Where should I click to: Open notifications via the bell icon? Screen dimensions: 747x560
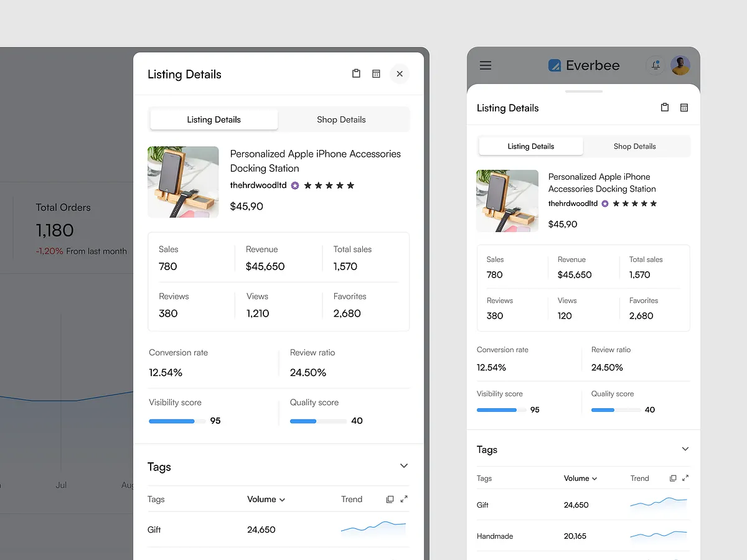click(655, 65)
